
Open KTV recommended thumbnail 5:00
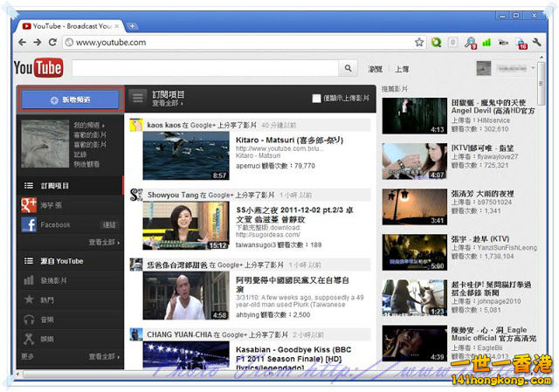[x=415, y=252]
